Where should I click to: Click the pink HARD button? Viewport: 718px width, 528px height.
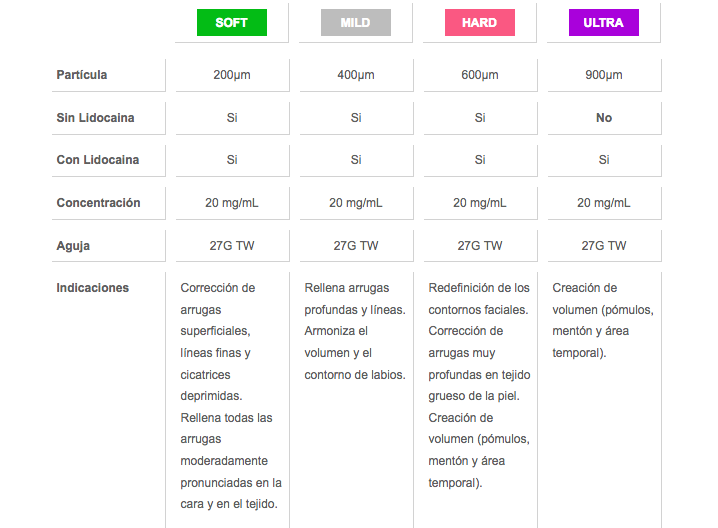click(479, 23)
